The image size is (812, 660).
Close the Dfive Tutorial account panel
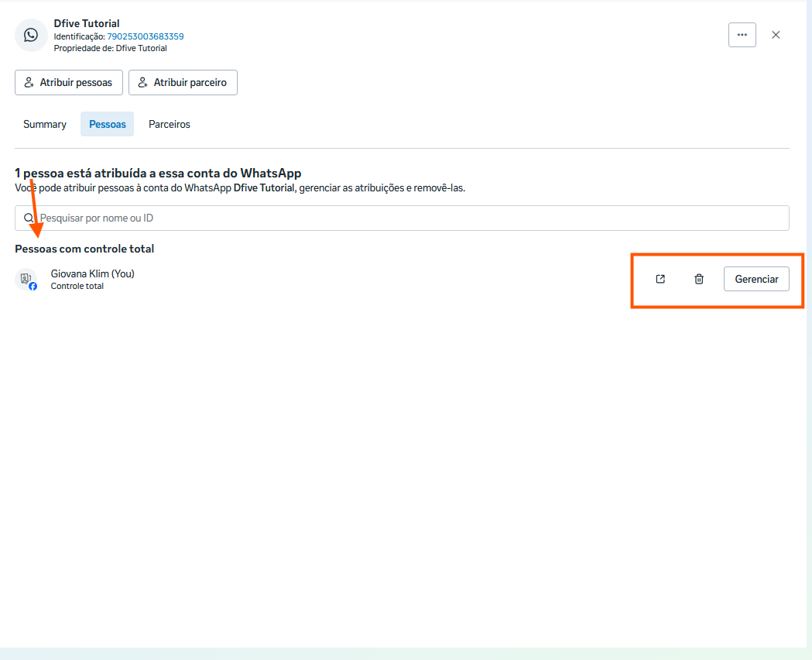(x=776, y=35)
